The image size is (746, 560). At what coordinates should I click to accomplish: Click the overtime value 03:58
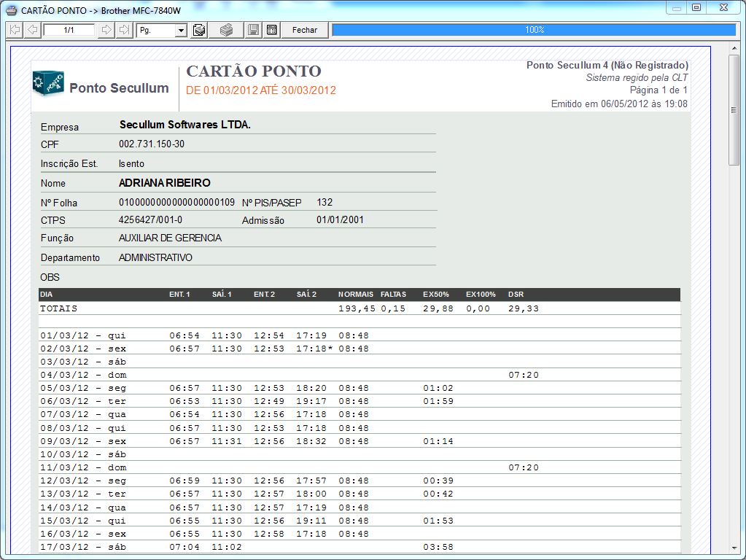coord(438,547)
